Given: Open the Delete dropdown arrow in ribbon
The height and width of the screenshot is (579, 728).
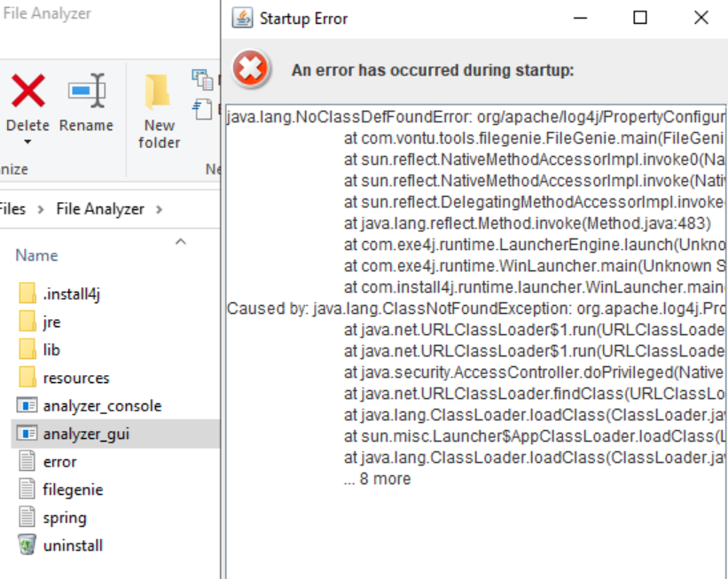Looking at the screenshot, I should (x=27, y=142).
